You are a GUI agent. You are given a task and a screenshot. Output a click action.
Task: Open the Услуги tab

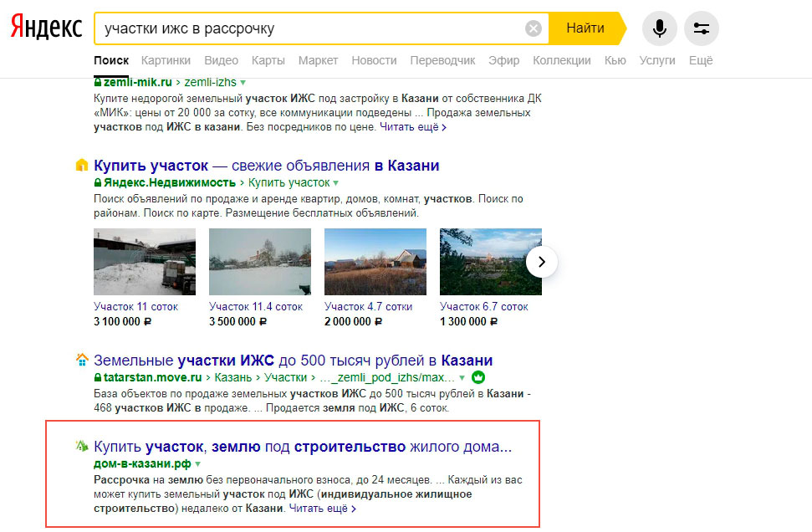pos(657,60)
